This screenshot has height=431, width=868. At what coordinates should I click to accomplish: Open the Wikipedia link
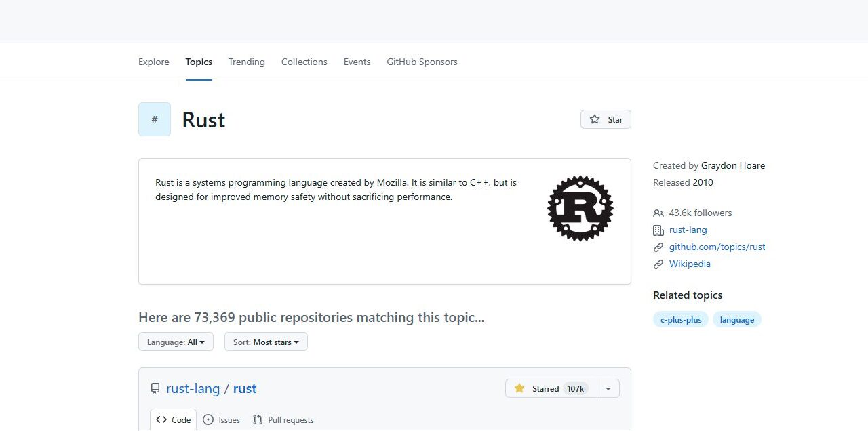click(690, 264)
